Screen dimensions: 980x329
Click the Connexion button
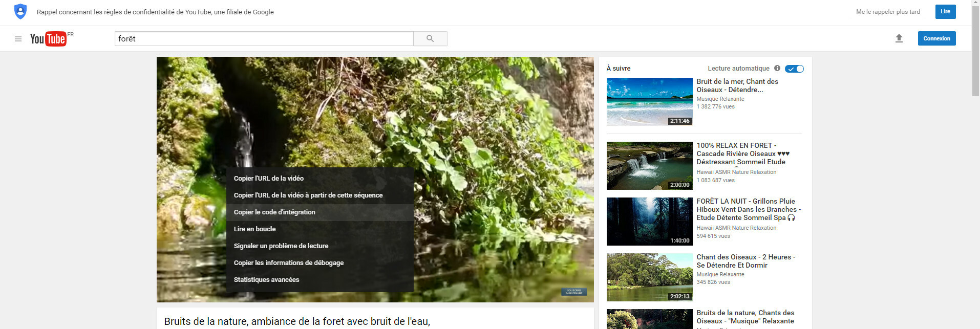[936, 38]
